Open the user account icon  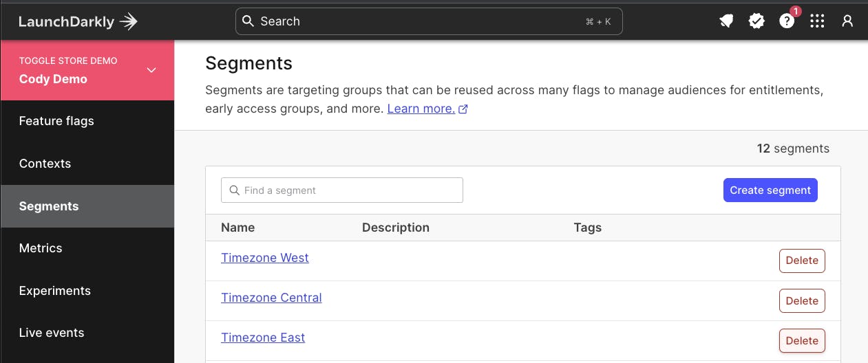click(847, 21)
